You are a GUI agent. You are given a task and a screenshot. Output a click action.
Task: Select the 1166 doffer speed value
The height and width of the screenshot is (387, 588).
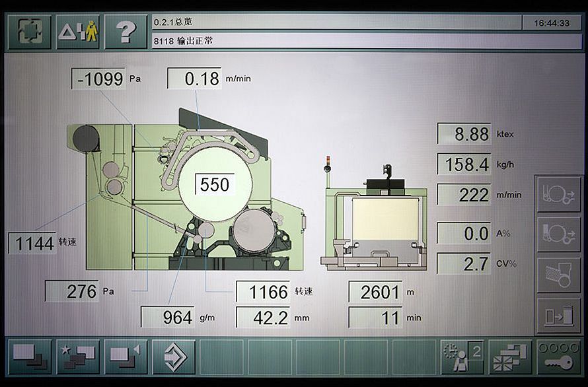(263, 292)
